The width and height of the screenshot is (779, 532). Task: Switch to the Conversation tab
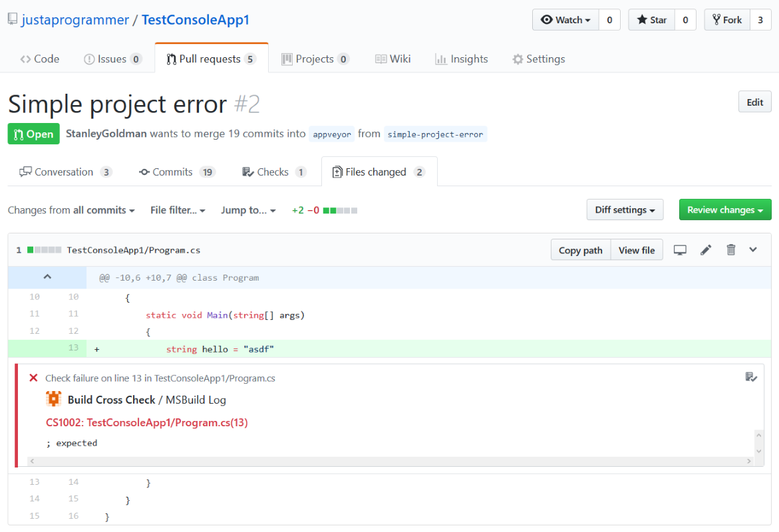click(x=66, y=172)
